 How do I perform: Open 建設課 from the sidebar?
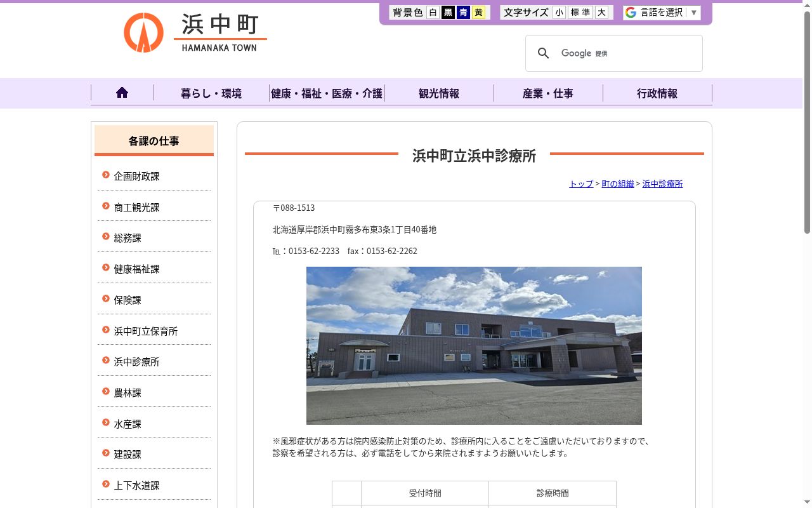128,455
